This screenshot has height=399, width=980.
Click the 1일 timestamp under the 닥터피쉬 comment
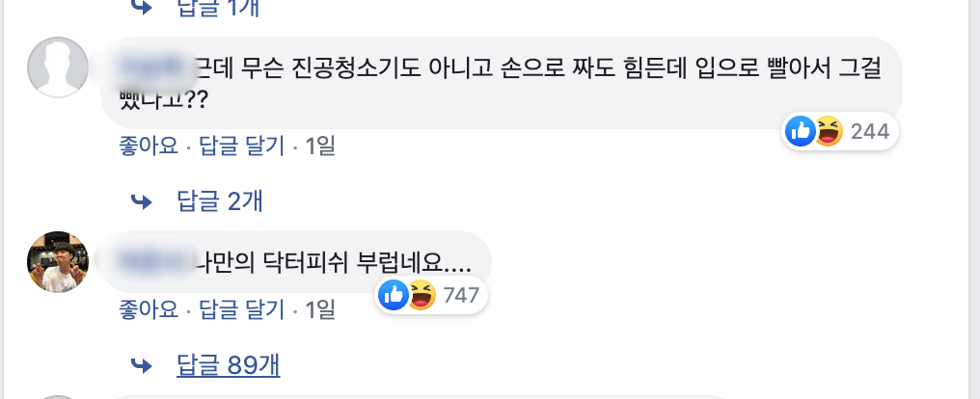point(319,310)
